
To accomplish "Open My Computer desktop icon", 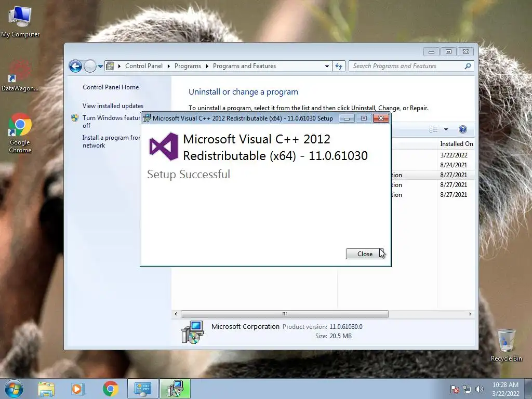I will click(x=20, y=22).
